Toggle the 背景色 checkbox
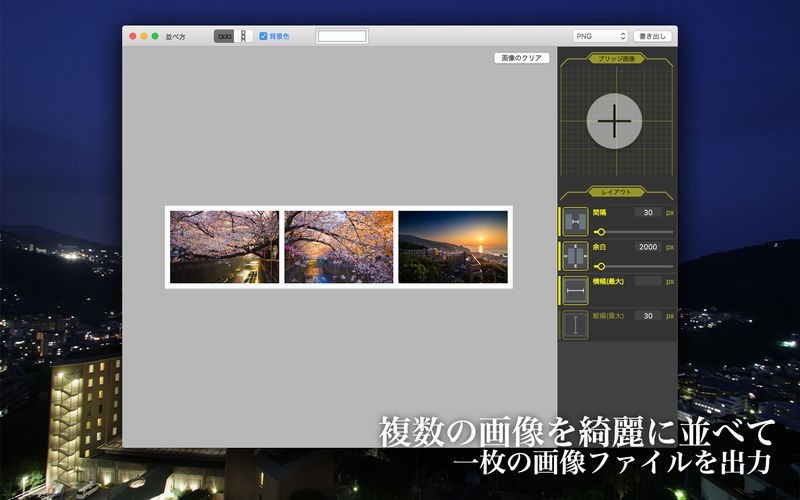The height and width of the screenshot is (500, 800). [x=263, y=36]
